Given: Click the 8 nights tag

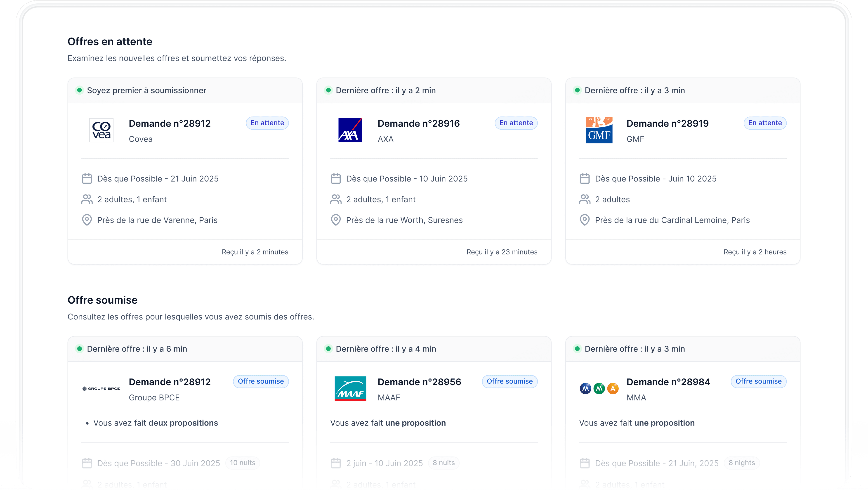Looking at the screenshot, I should tap(742, 463).
